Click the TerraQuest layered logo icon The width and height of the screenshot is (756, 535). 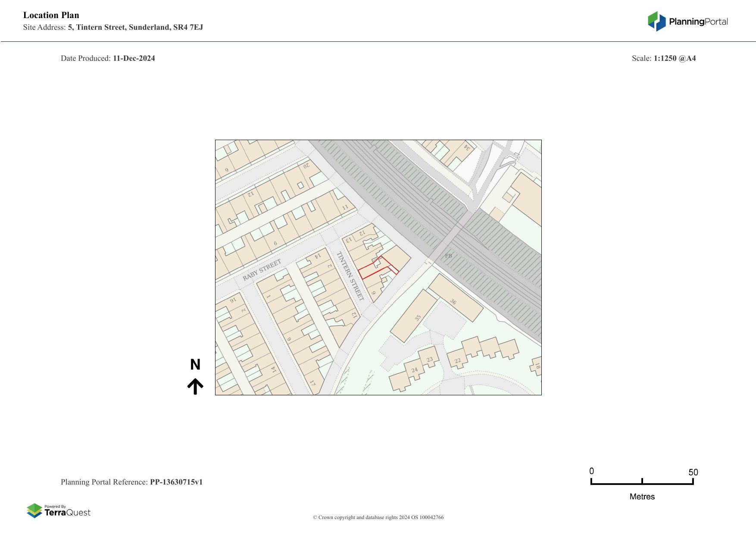point(34,510)
